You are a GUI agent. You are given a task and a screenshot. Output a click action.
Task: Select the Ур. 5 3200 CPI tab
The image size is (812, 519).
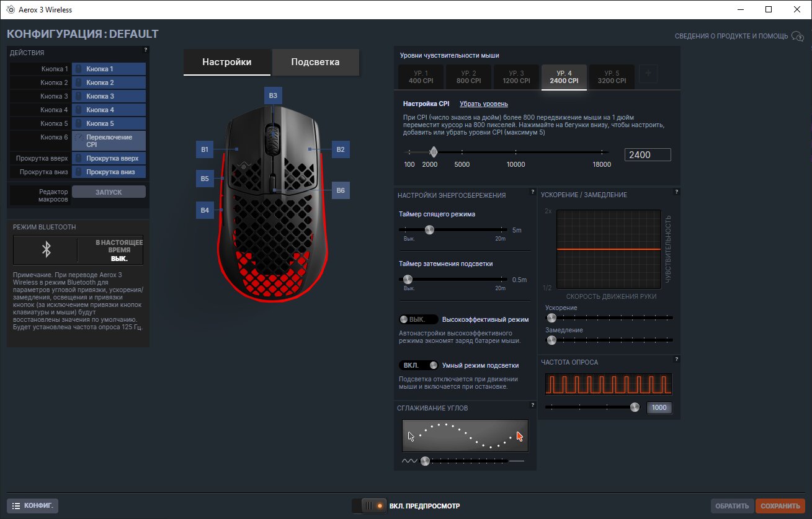pyautogui.click(x=612, y=77)
